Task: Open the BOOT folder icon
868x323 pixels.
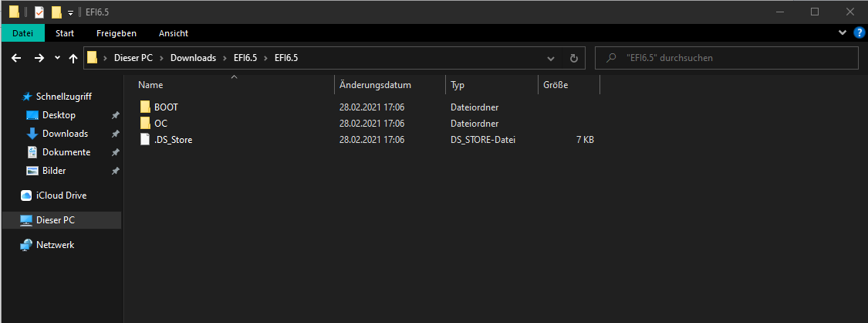Action: point(146,107)
